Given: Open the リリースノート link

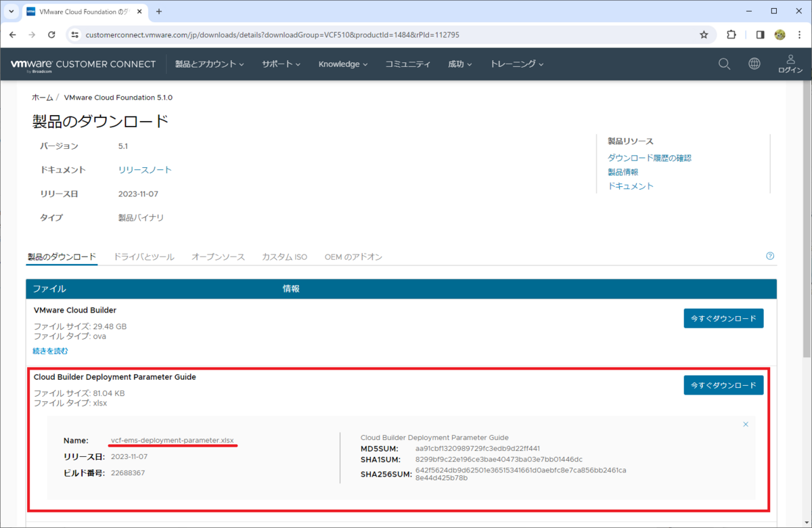Looking at the screenshot, I should coord(145,170).
